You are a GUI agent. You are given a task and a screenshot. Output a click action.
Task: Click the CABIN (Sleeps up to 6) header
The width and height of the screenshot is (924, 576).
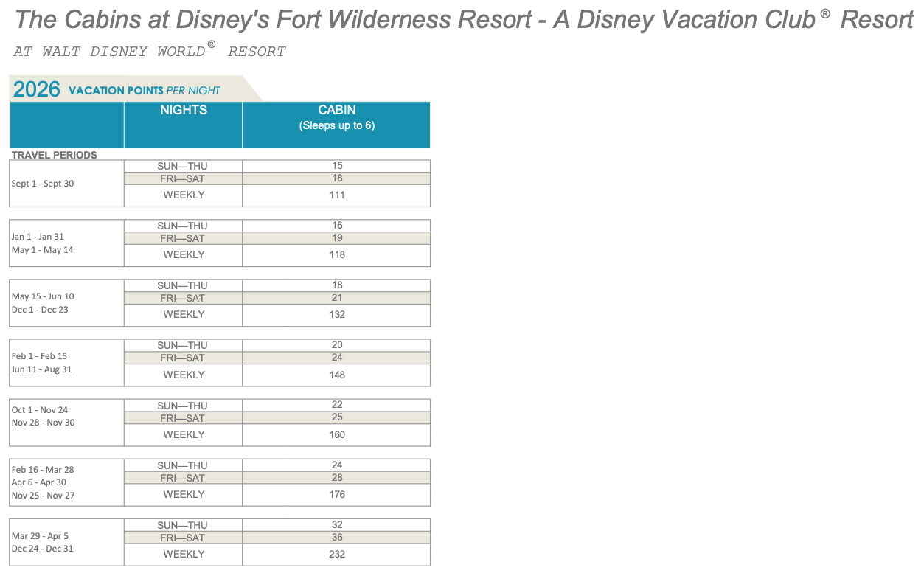tap(336, 117)
